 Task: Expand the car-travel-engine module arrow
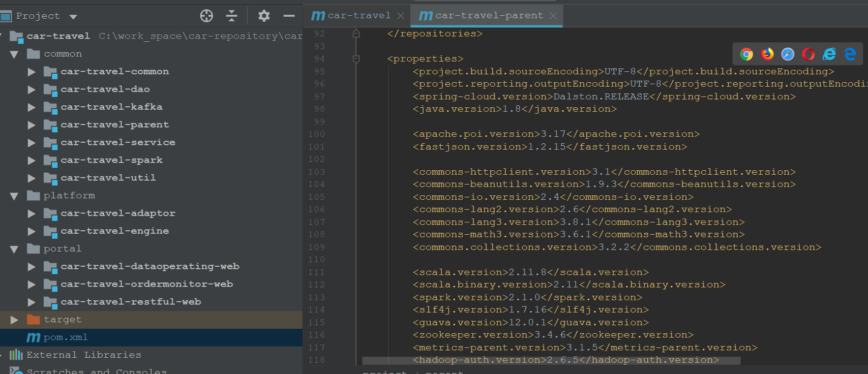(31, 231)
